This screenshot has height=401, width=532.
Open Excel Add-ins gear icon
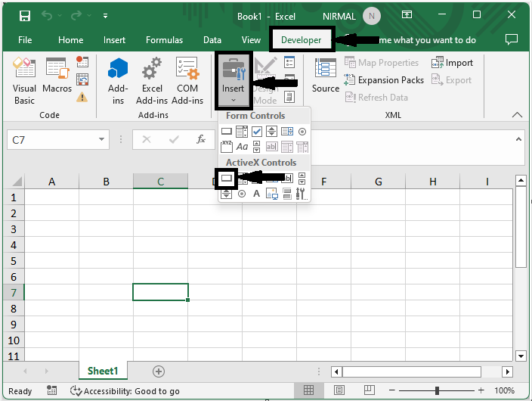pyautogui.click(x=152, y=81)
